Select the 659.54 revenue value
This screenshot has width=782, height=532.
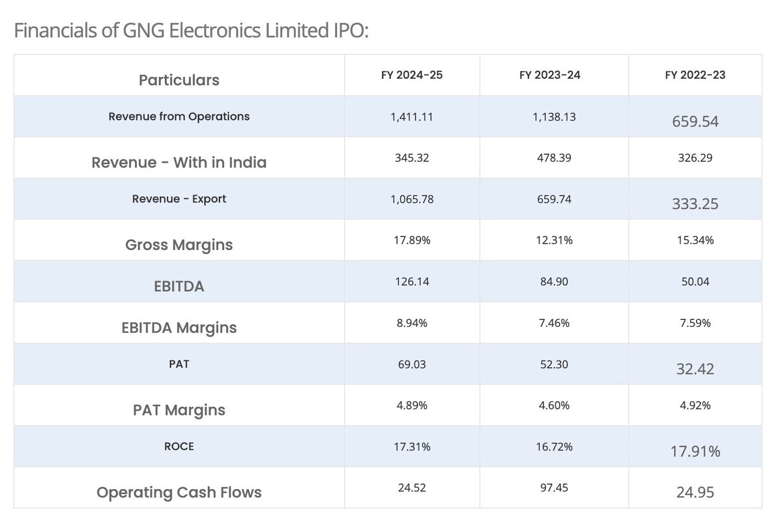pyautogui.click(x=695, y=120)
